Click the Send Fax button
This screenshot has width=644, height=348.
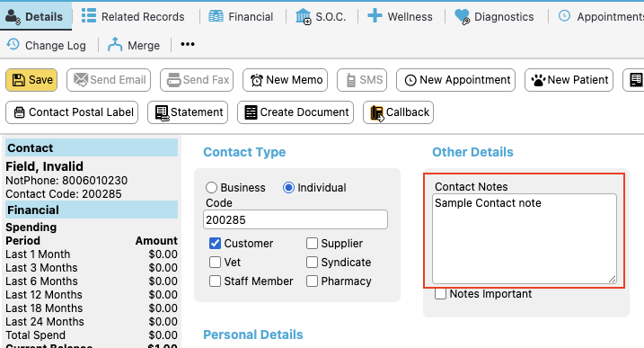197,80
